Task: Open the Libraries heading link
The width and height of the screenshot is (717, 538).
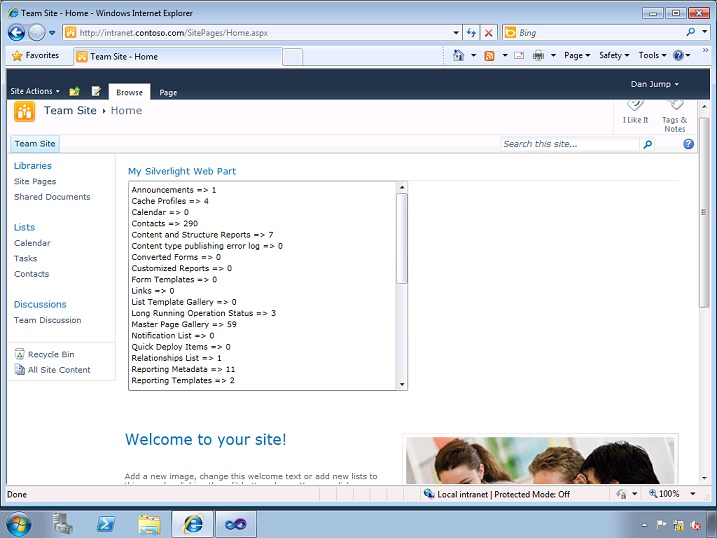Action: point(32,165)
